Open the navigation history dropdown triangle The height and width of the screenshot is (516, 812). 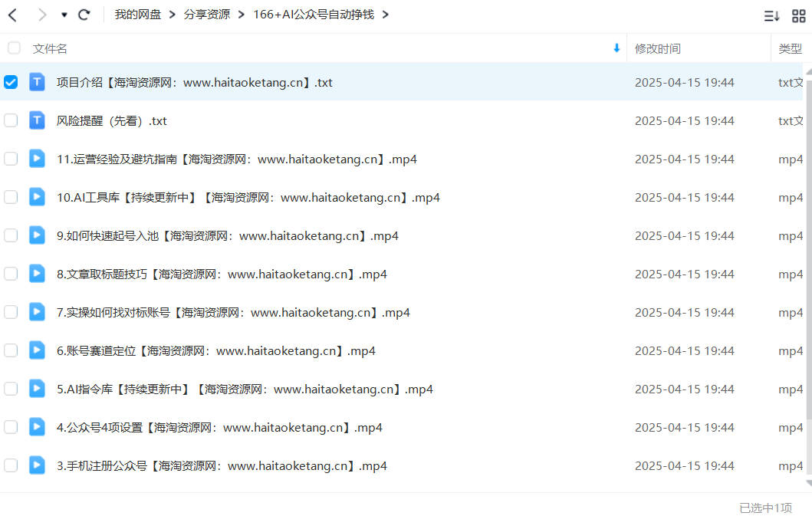[64, 15]
